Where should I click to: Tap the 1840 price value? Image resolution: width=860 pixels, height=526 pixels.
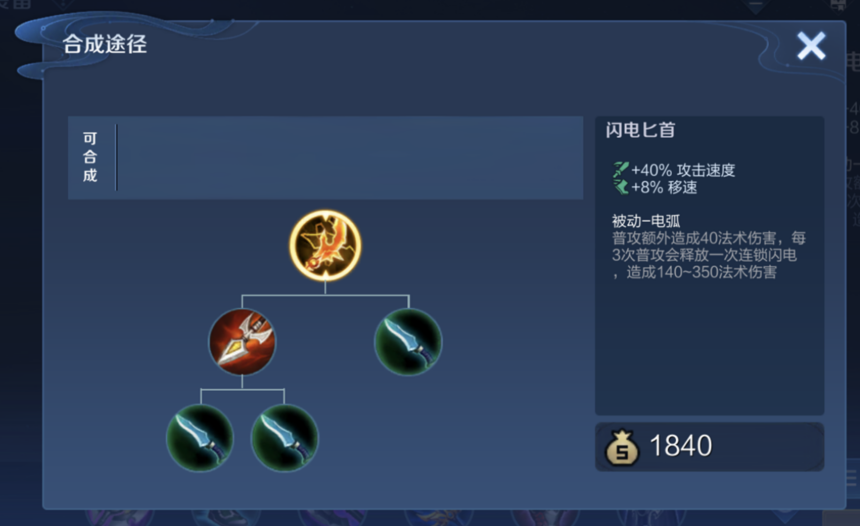[681, 445]
